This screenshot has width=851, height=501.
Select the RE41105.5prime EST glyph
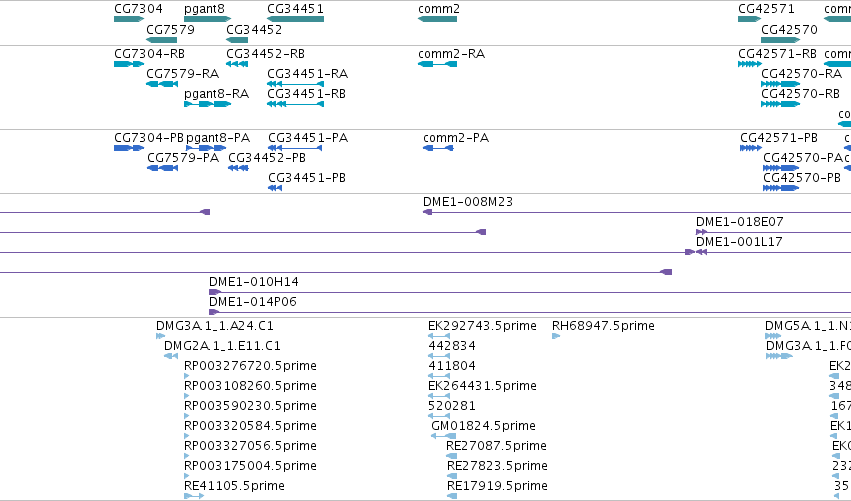click(x=194, y=496)
